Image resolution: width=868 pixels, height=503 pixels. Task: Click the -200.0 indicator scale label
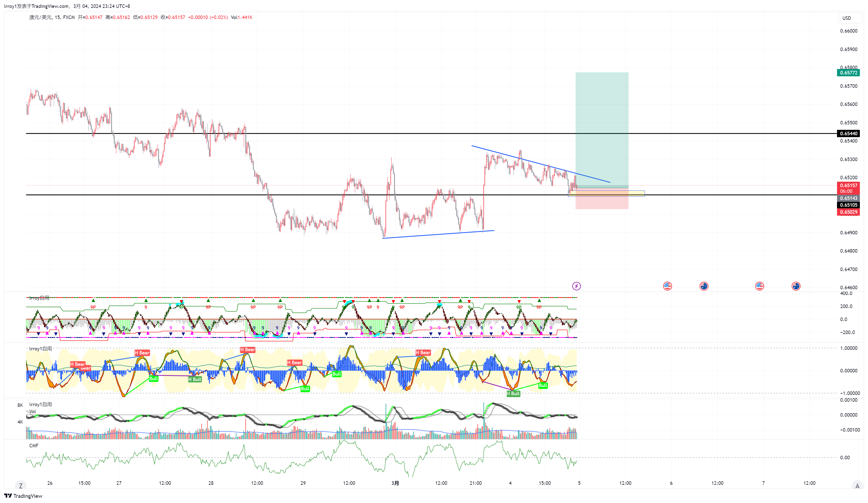pyautogui.click(x=847, y=333)
